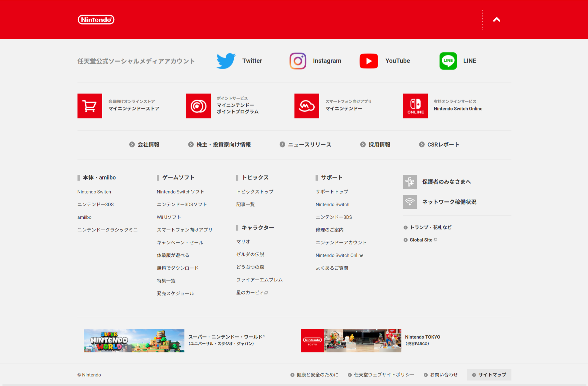588x386 pixels.
Task: Open the 会社情報 link
Action: click(148, 145)
